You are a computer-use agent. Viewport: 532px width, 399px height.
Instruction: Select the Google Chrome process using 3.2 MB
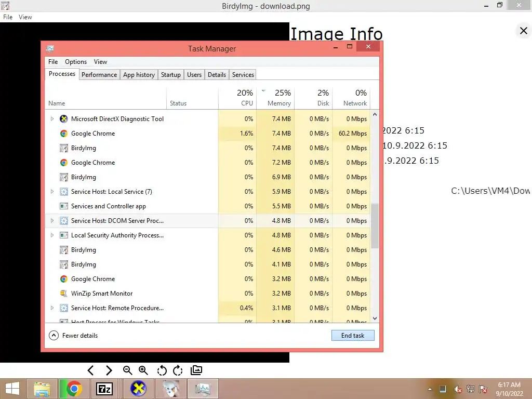(207, 279)
